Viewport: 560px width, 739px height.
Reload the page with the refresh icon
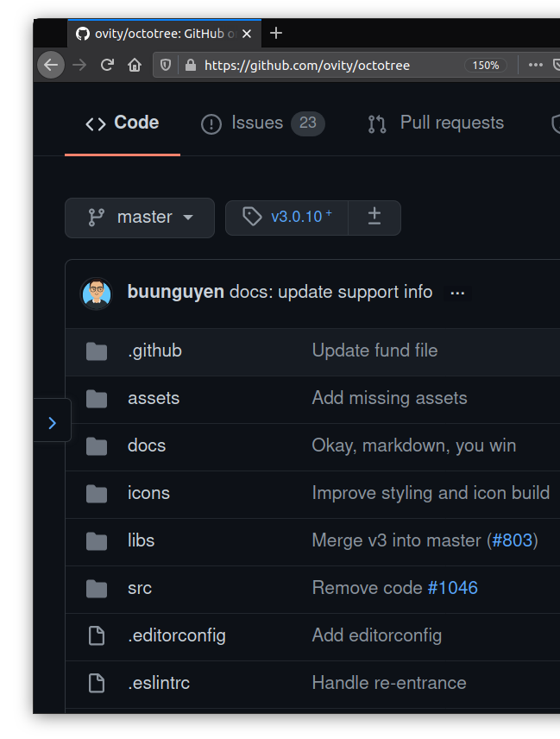click(x=107, y=65)
